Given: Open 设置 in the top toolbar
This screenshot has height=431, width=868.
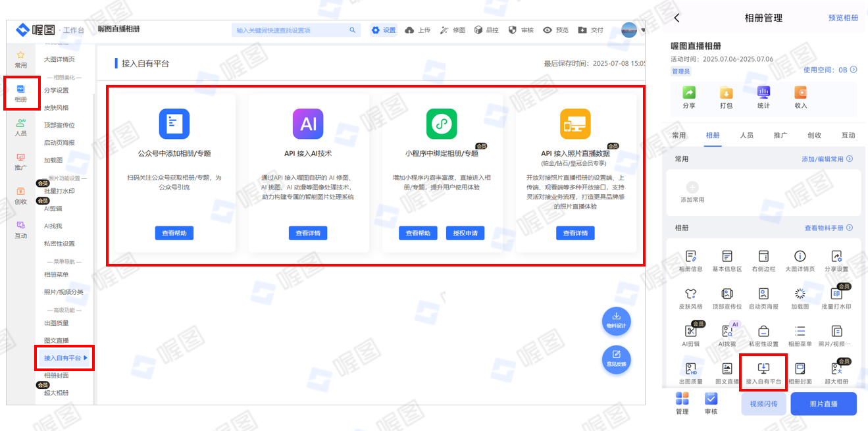Looking at the screenshot, I should coord(384,30).
